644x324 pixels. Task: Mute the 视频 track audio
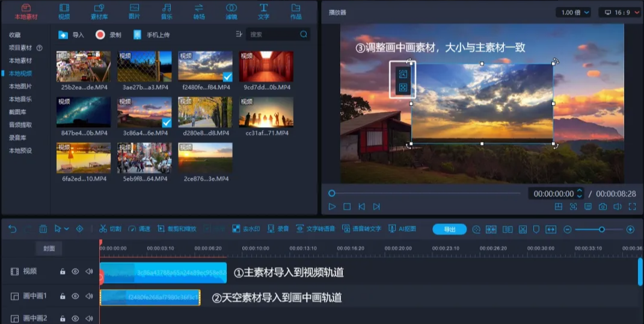pos(89,272)
